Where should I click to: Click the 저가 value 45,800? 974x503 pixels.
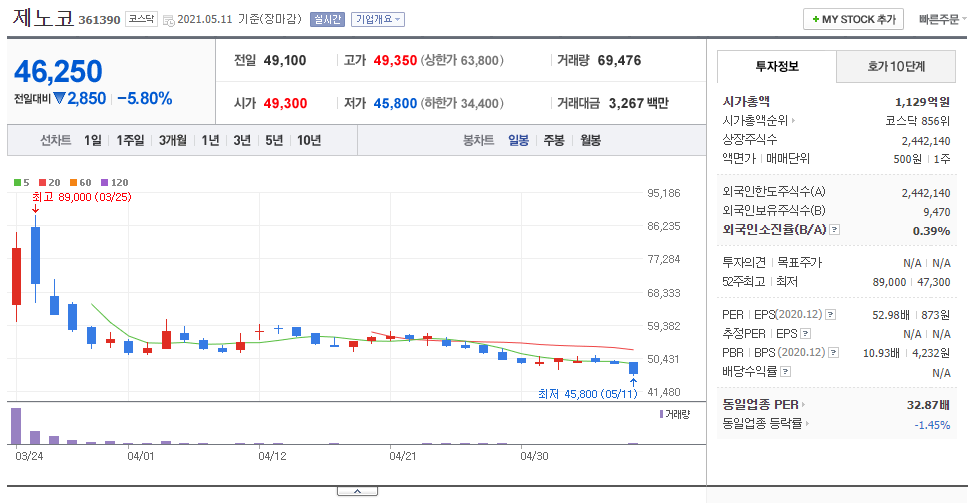pyautogui.click(x=395, y=103)
